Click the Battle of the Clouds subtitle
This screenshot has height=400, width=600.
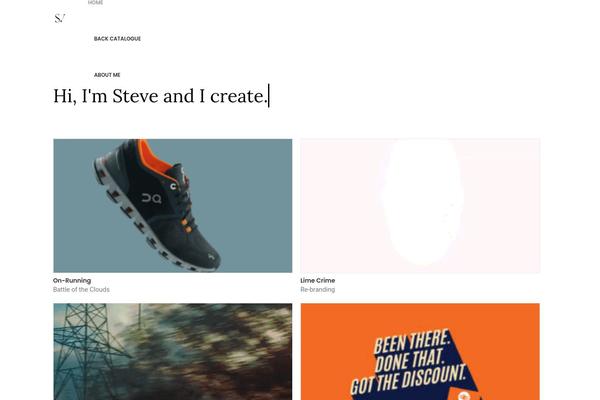coord(81,290)
